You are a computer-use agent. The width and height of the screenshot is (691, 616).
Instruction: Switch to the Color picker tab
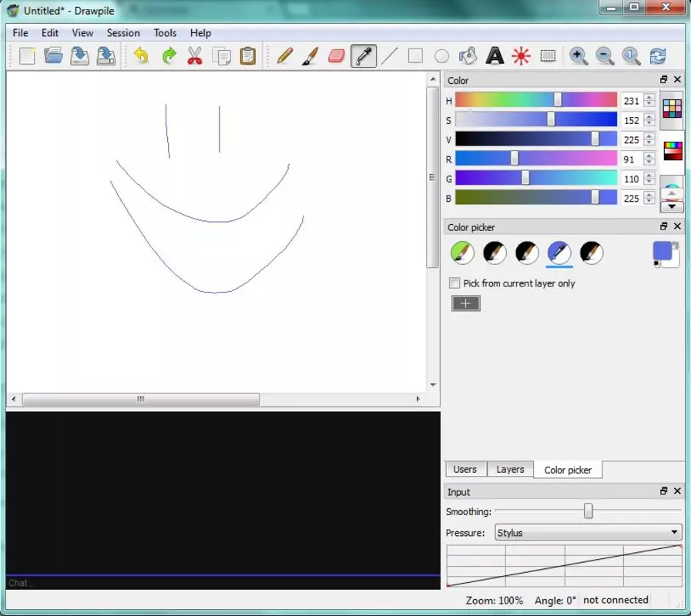pos(568,470)
